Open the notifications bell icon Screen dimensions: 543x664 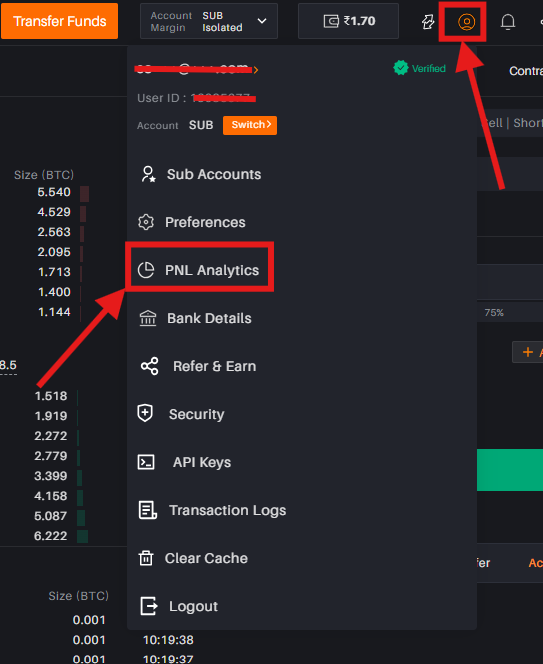coord(507,22)
